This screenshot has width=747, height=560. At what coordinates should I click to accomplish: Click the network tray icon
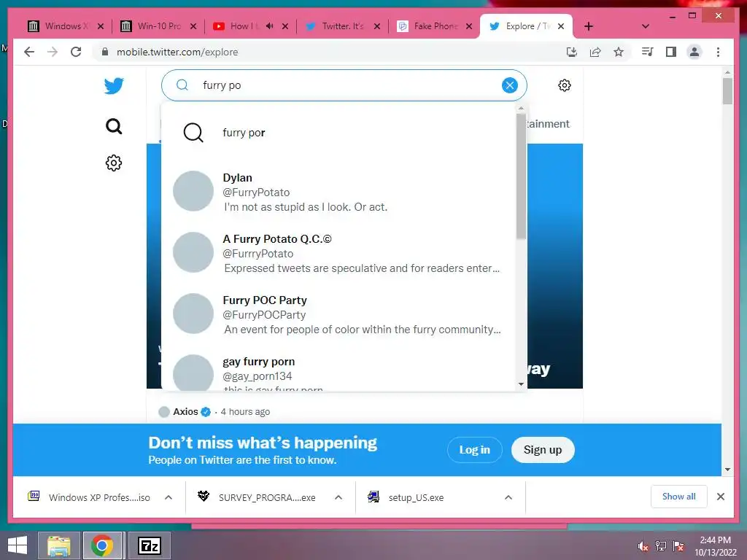point(661,546)
